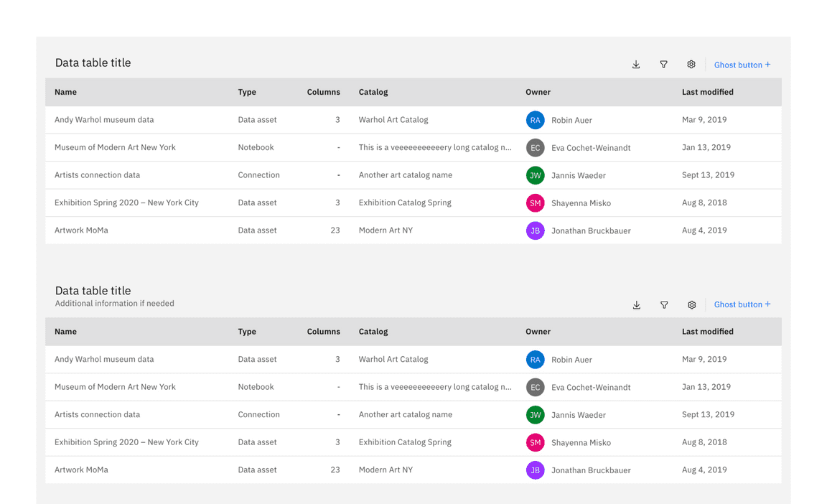Viewport: 827px width, 504px height.
Task: Sort by the Name column header
Action: click(65, 92)
